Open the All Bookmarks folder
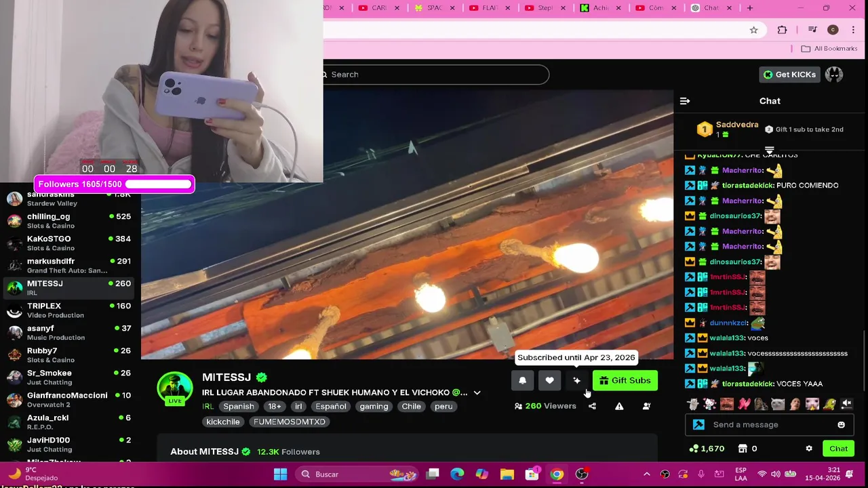The image size is (868, 488). tap(829, 49)
